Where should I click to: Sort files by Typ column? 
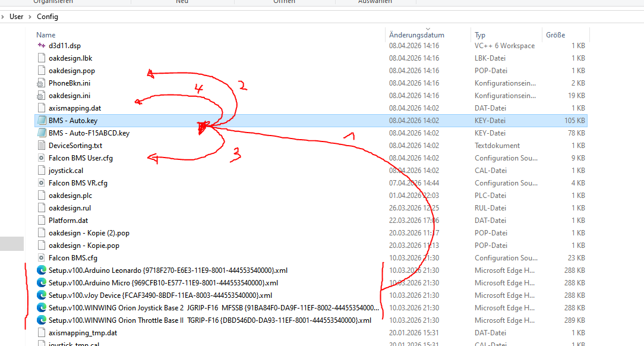click(x=479, y=35)
